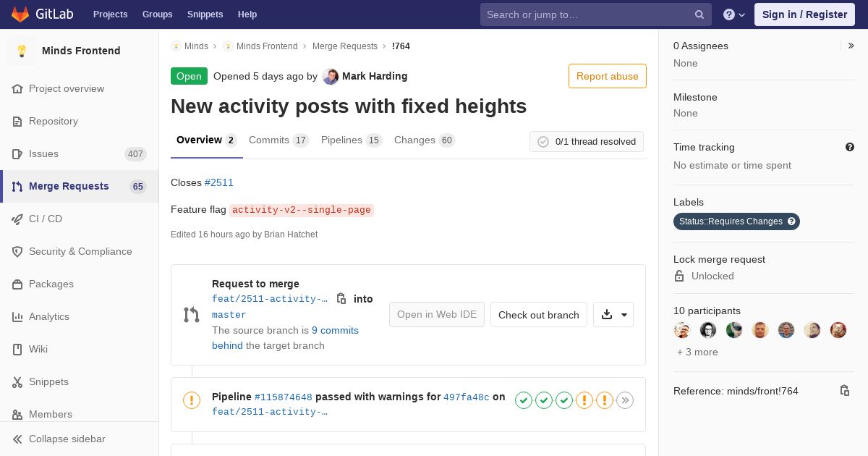Open the download dropdown next to Check out branch

pyautogui.click(x=613, y=314)
